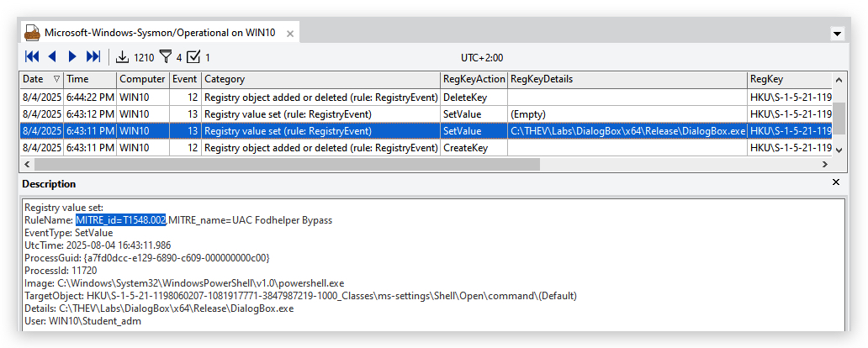Sort by Computer column header
The image size is (868, 348).
[x=143, y=79]
